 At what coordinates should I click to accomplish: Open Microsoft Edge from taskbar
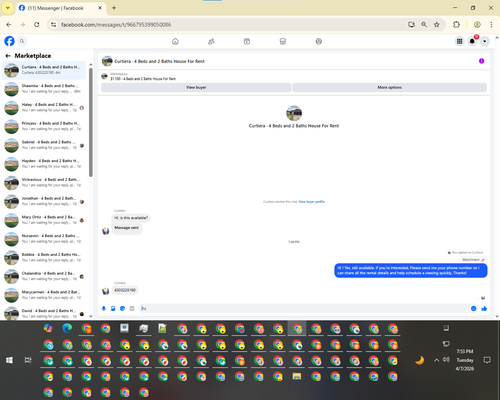67,328
